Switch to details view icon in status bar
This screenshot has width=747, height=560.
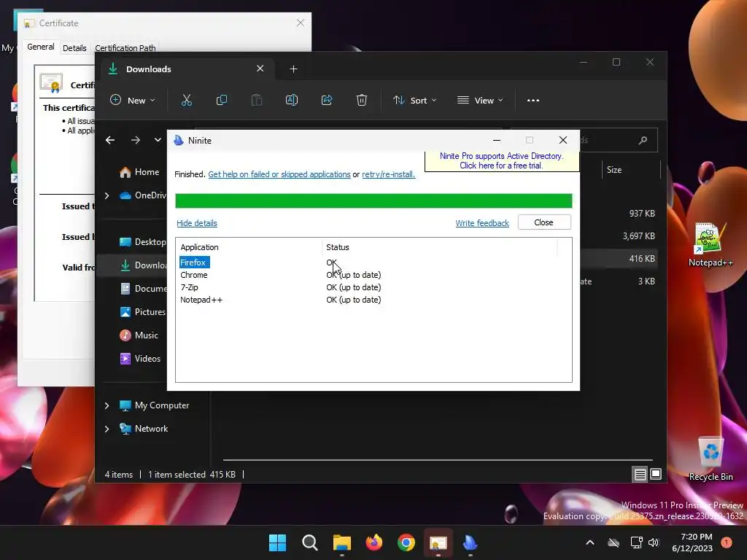coord(640,474)
